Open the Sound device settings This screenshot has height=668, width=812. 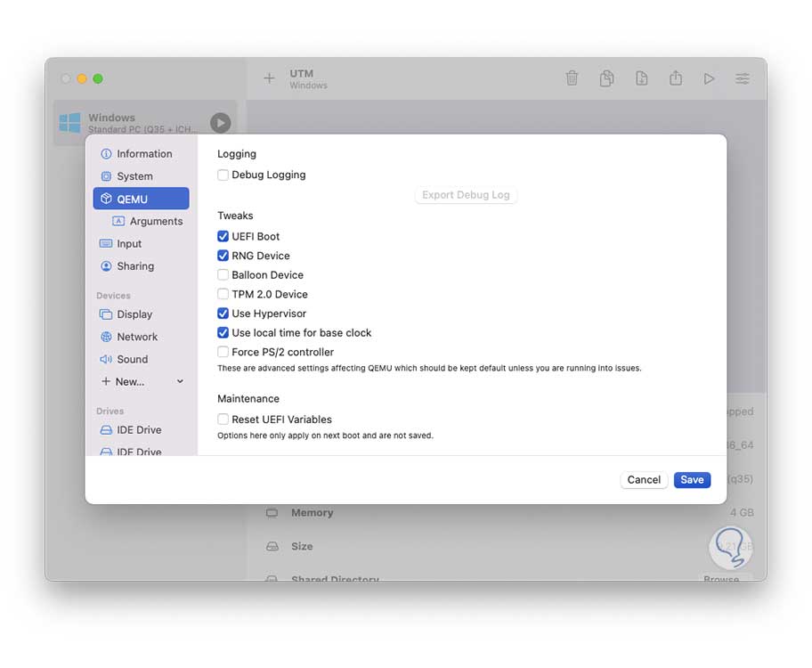pos(141,359)
